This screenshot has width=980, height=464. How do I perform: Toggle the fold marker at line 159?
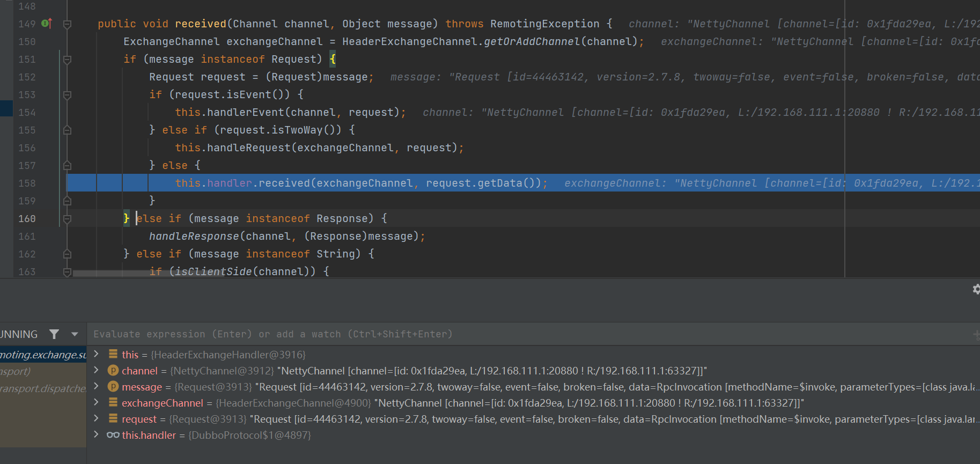click(x=67, y=201)
